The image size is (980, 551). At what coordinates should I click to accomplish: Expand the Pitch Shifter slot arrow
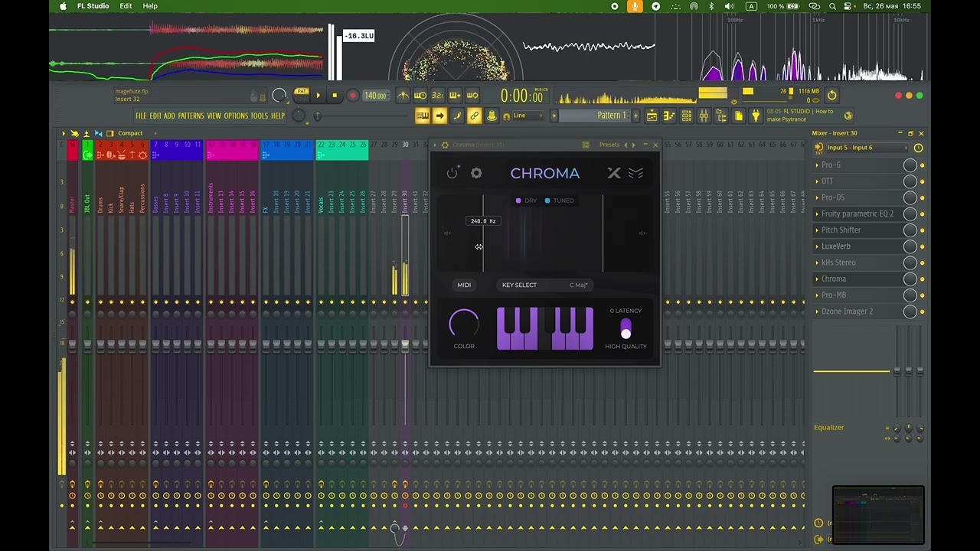817,230
